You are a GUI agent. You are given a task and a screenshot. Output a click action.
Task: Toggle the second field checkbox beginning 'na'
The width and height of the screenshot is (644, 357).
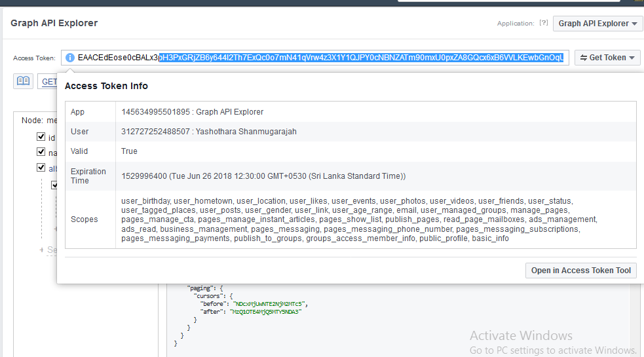coord(41,152)
